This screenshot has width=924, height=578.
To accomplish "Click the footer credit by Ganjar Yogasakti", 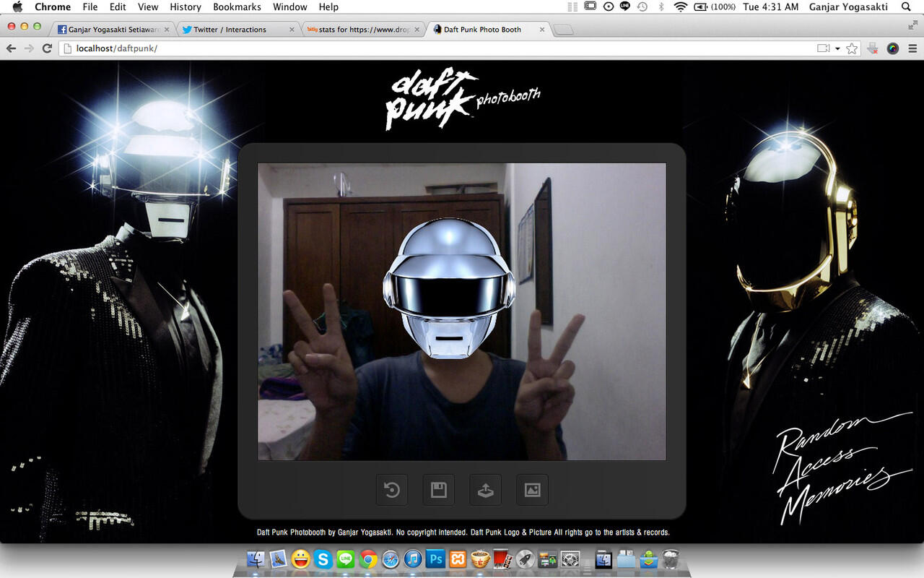I will 463,532.
